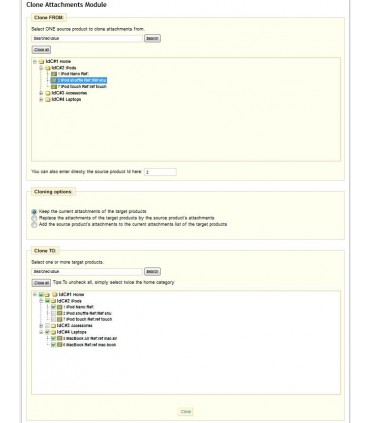Focus the Clone FROM search input field
Viewport: 370px width, 423px height.
coord(87,38)
